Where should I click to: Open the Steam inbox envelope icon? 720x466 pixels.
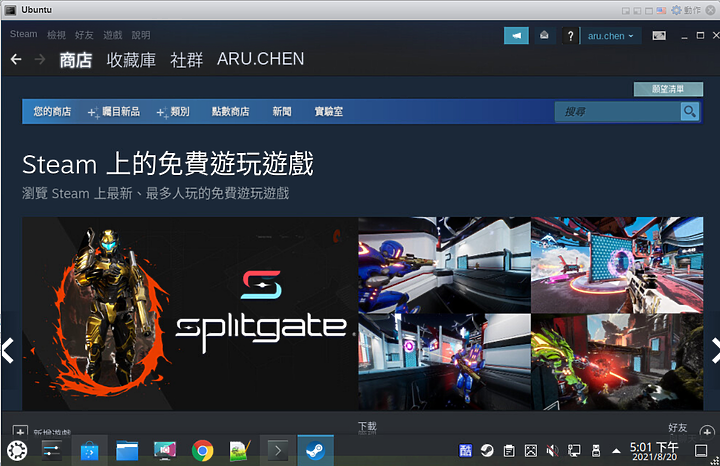pyautogui.click(x=544, y=35)
